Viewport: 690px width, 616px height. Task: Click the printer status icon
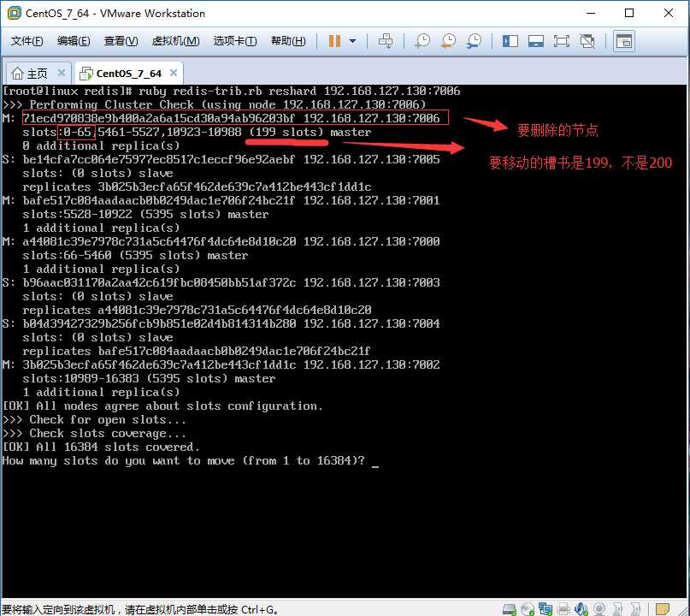tap(563, 609)
